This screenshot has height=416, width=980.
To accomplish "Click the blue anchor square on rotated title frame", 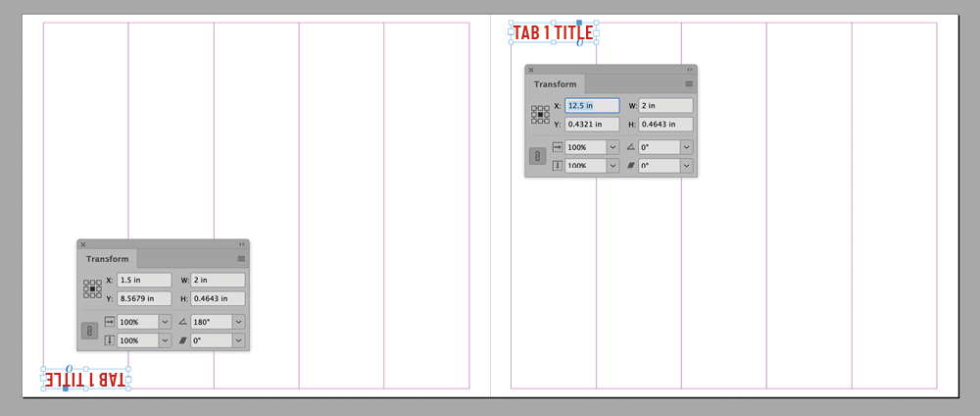I will point(66,389).
